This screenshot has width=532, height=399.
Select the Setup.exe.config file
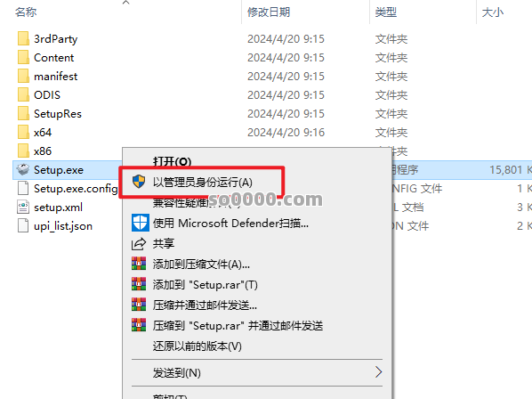(76, 188)
